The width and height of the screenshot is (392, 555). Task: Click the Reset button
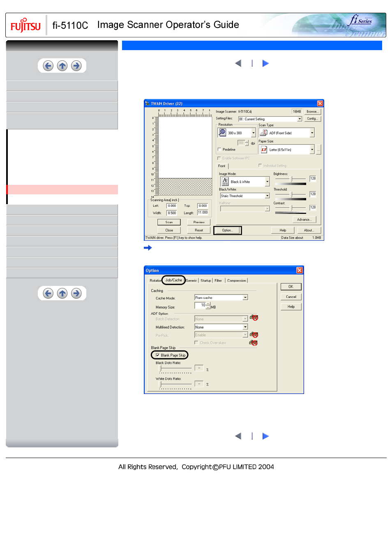coord(199,230)
